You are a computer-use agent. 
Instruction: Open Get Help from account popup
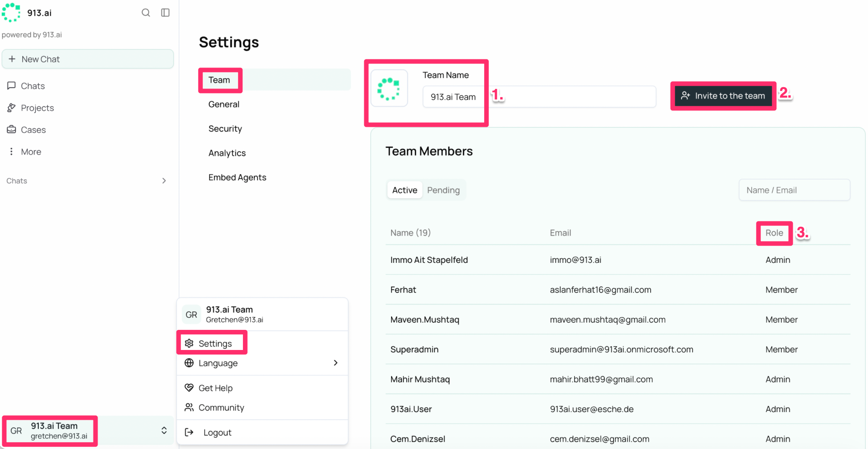(262, 388)
